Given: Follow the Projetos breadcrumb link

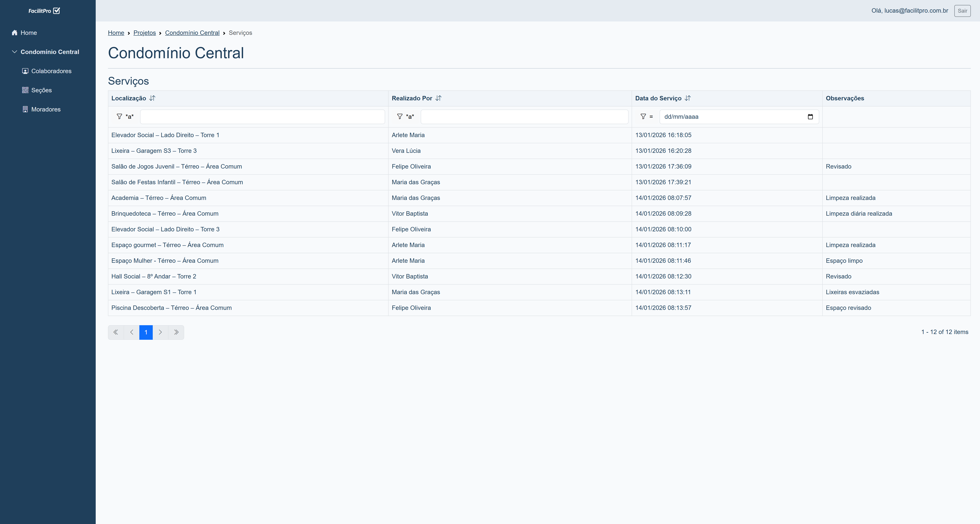Looking at the screenshot, I should 145,33.
